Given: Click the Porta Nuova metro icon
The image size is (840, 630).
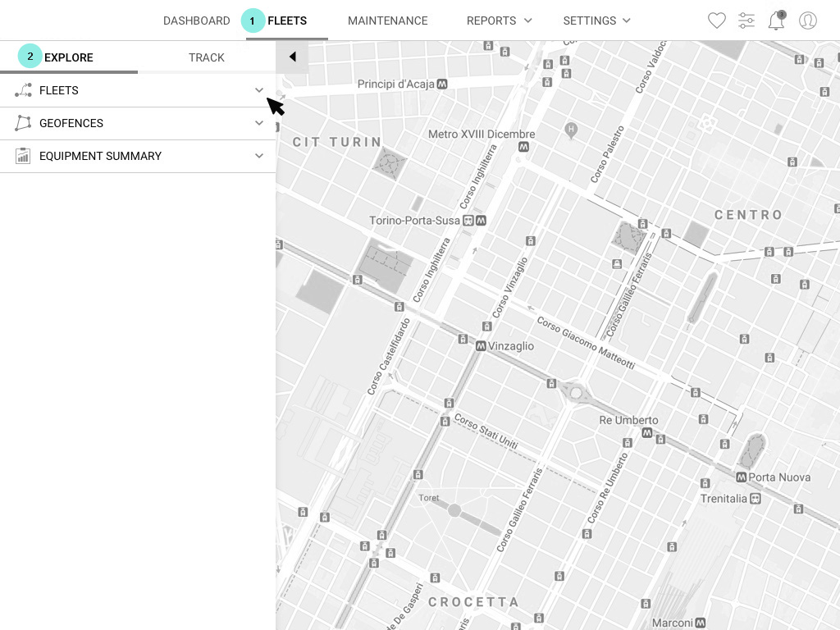Looking at the screenshot, I should tap(742, 477).
